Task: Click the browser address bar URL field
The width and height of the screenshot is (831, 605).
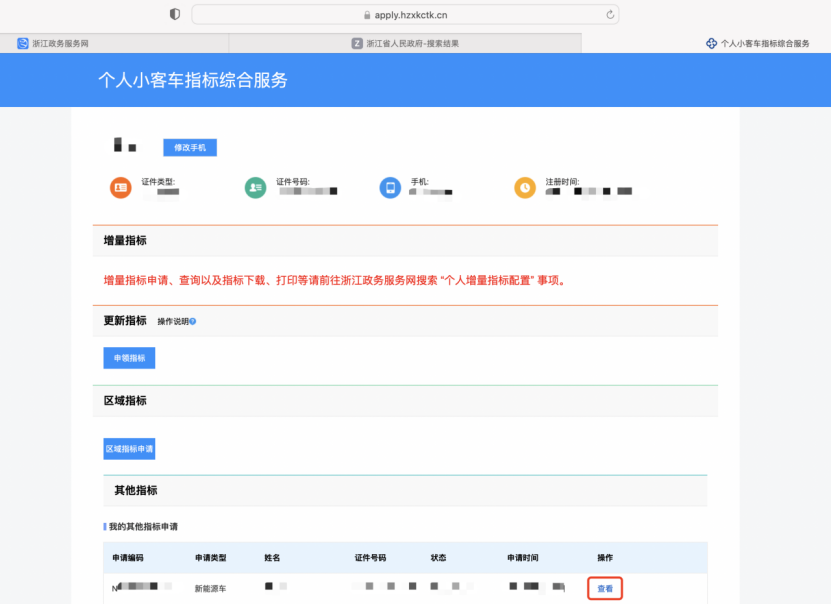Action: click(x=405, y=15)
